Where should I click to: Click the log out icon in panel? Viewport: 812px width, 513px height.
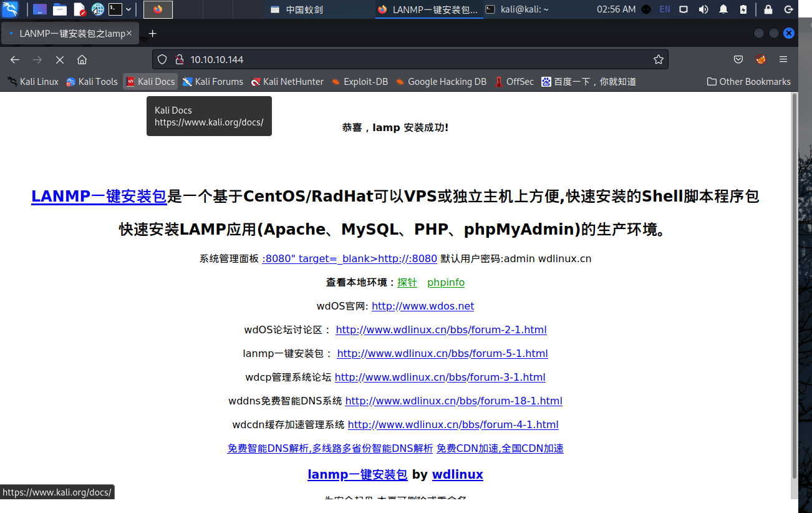(x=788, y=9)
